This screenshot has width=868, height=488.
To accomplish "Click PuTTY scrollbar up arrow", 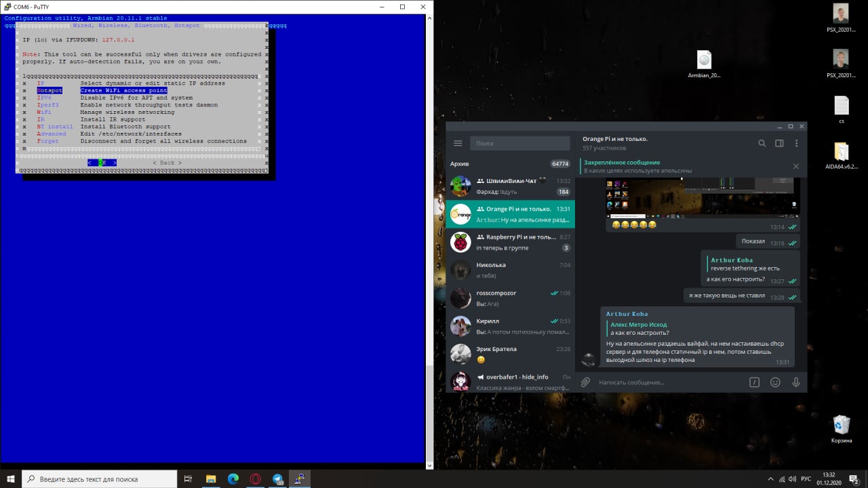I will tap(429, 18).
